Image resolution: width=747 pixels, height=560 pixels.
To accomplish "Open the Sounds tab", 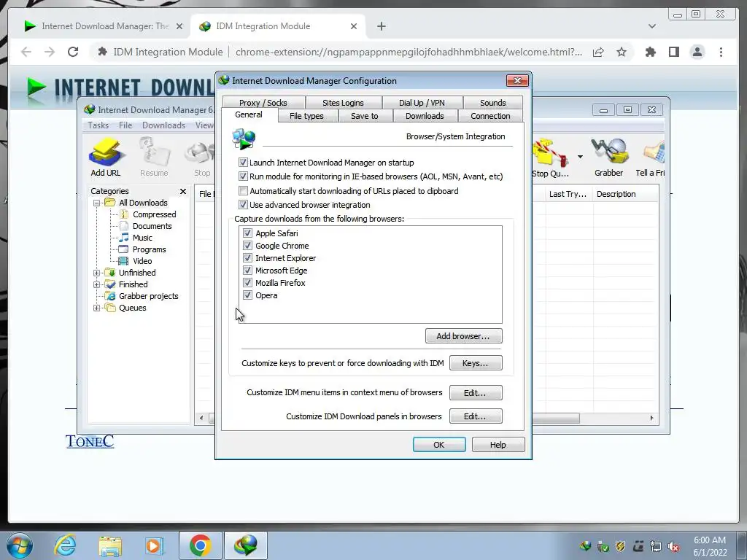I will (492, 102).
